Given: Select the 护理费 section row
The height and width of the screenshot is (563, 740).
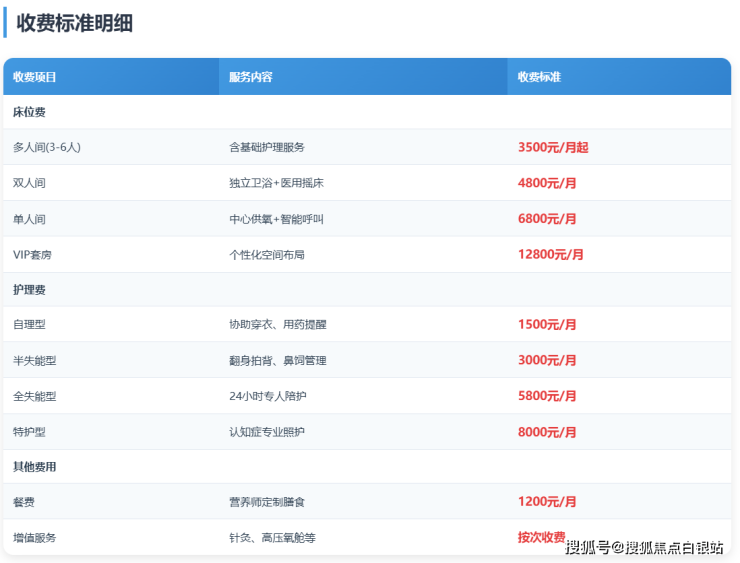Looking at the screenshot, I should pos(29,290).
